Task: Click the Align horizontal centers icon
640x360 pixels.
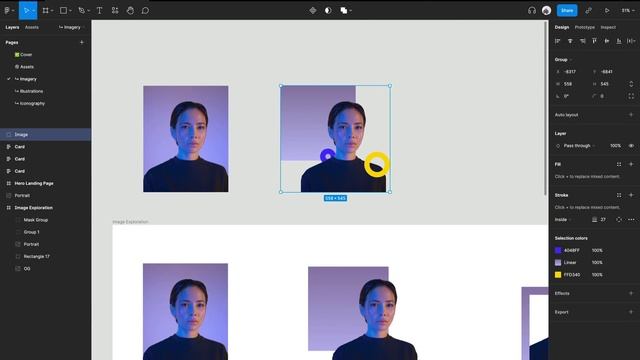Action: (x=570, y=41)
